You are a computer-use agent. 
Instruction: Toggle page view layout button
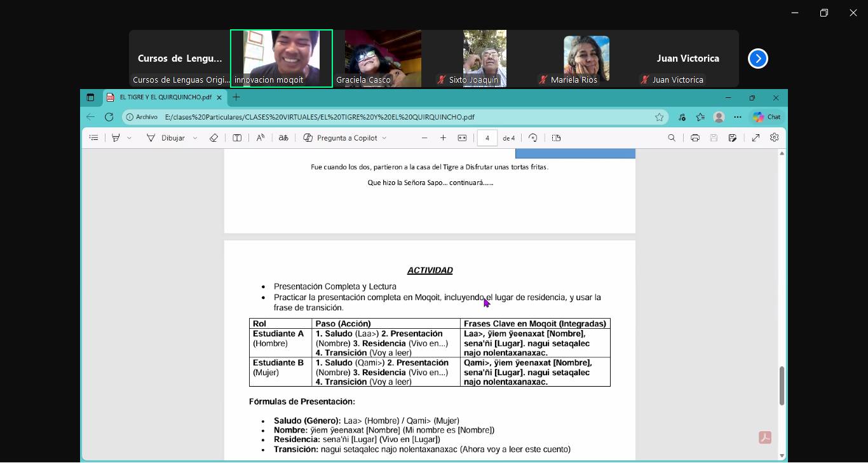(556, 138)
